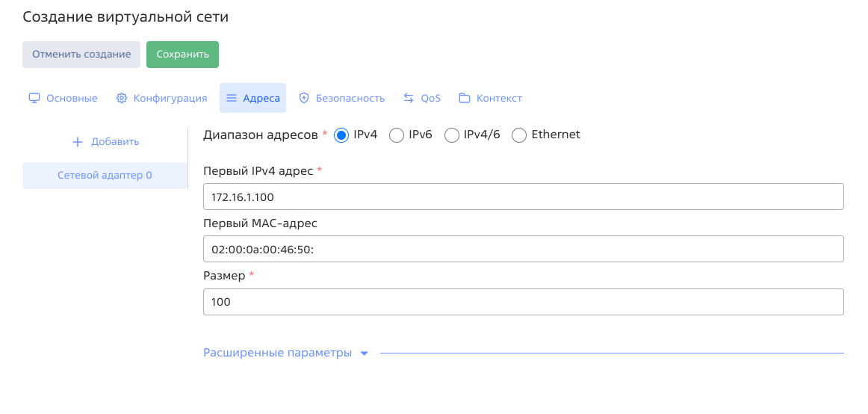Click the green Сохранить button
This screenshot has width=868, height=414.
click(183, 55)
